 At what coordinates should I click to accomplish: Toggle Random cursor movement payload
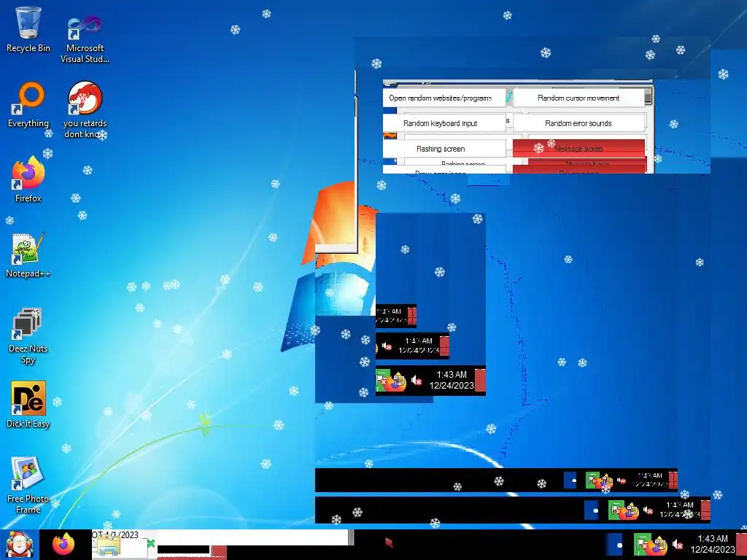pyautogui.click(x=578, y=98)
